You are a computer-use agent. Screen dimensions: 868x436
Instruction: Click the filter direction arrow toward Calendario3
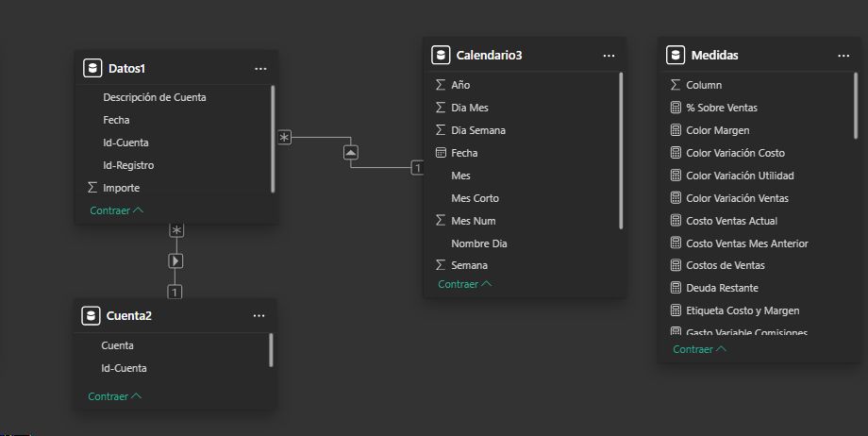[351, 152]
